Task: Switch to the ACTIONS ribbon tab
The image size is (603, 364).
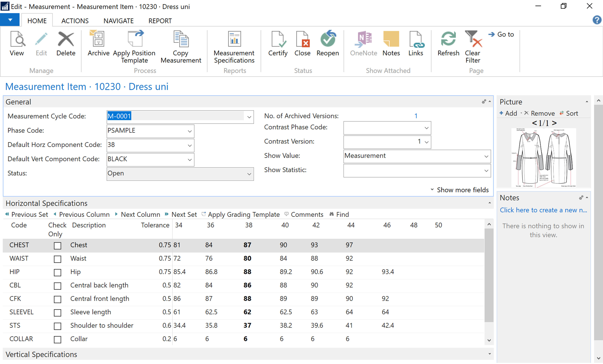Action: (75, 21)
